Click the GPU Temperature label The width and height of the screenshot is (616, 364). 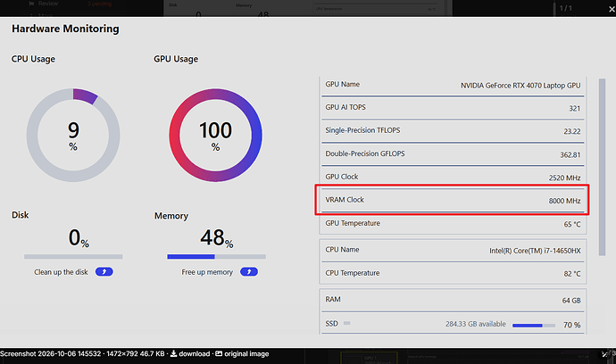pyautogui.click(x=353, y=223)
